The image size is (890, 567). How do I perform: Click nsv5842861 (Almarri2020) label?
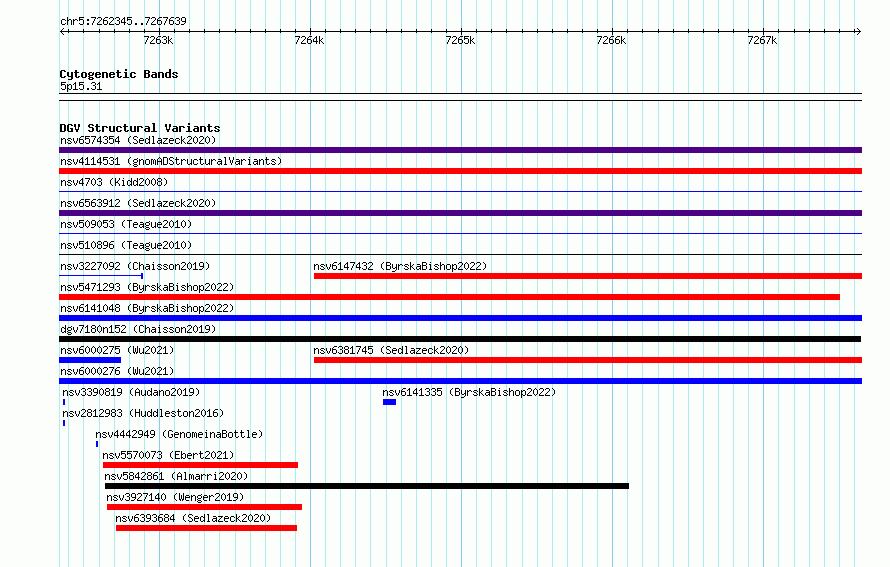coord(177,476)
